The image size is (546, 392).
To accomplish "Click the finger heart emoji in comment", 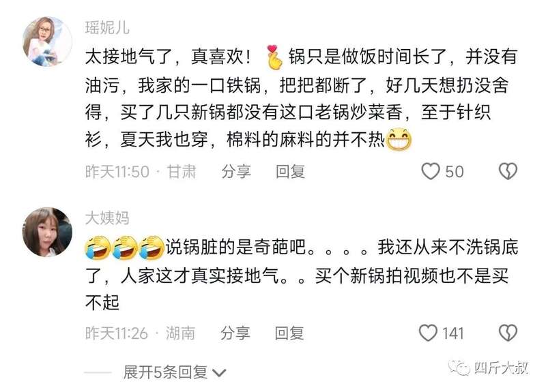I will (x=274, y=57).
